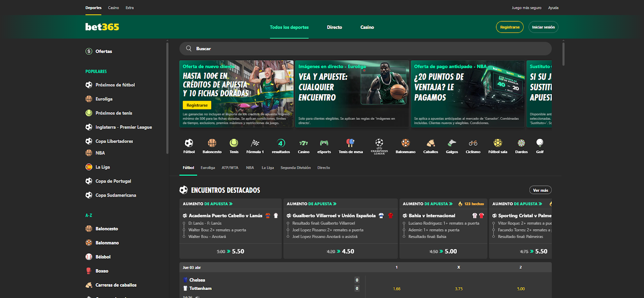Select the Euroliga tab below sports icons

coord(208,168)
